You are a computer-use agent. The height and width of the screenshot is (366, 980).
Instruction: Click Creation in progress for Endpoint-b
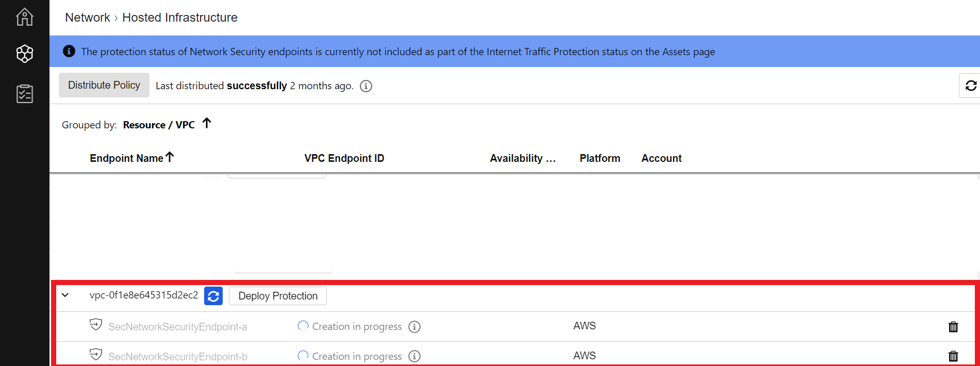(x=357, y=356)
